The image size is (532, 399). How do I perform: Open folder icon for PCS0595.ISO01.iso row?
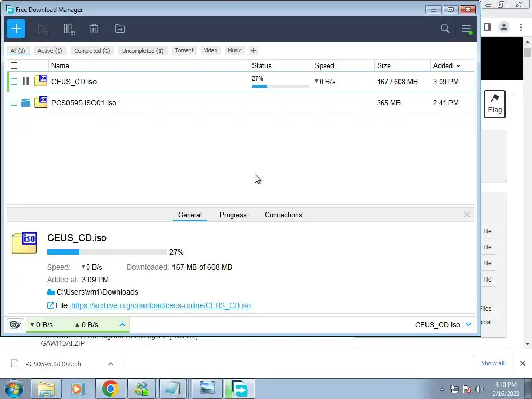tap(26, 102)
